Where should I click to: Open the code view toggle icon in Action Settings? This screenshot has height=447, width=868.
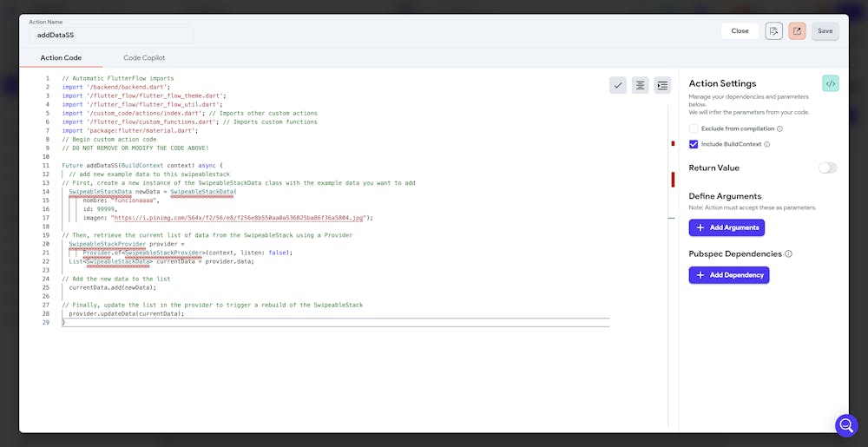coord(831,83)
